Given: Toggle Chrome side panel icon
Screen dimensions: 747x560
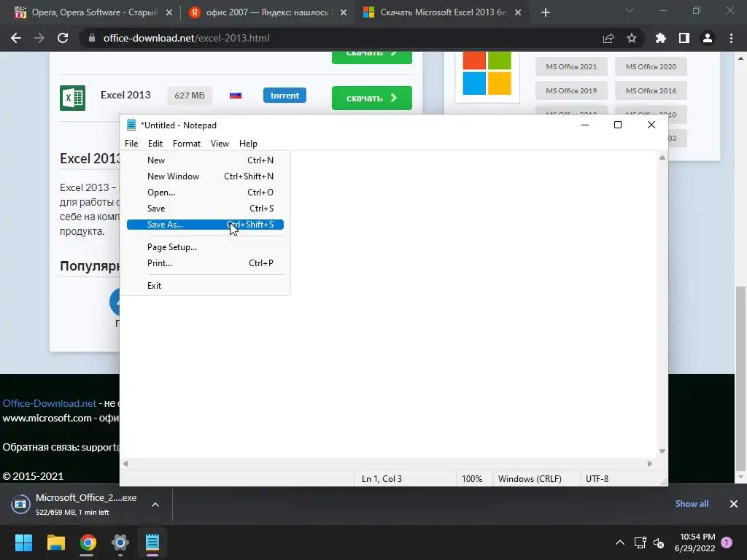Looking at the screenshot, I should click(x=684, y=38).
